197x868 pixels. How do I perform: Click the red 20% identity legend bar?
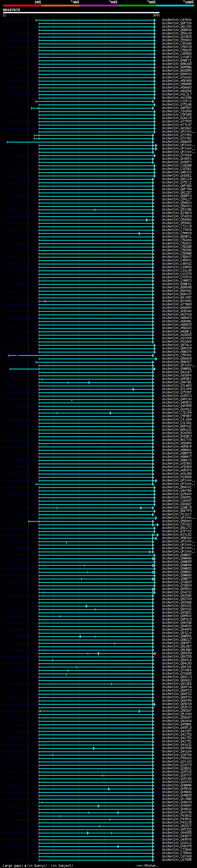[22, 6]
